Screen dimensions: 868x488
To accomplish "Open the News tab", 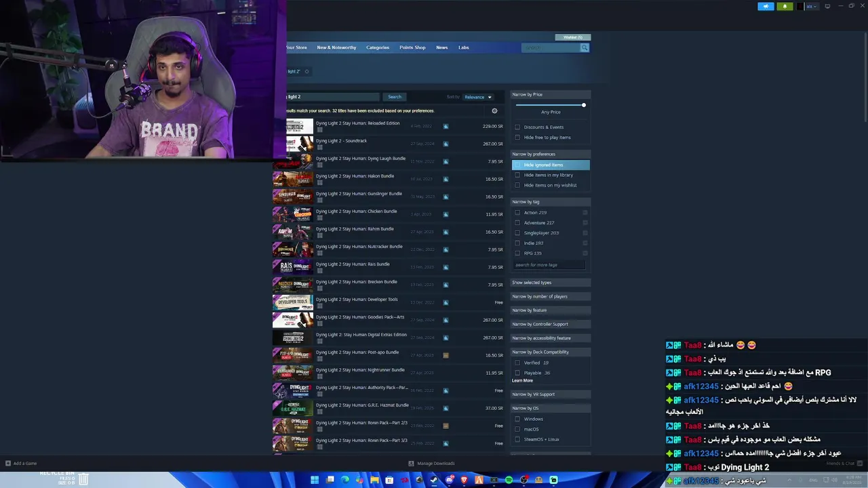I will coord(442,47).
